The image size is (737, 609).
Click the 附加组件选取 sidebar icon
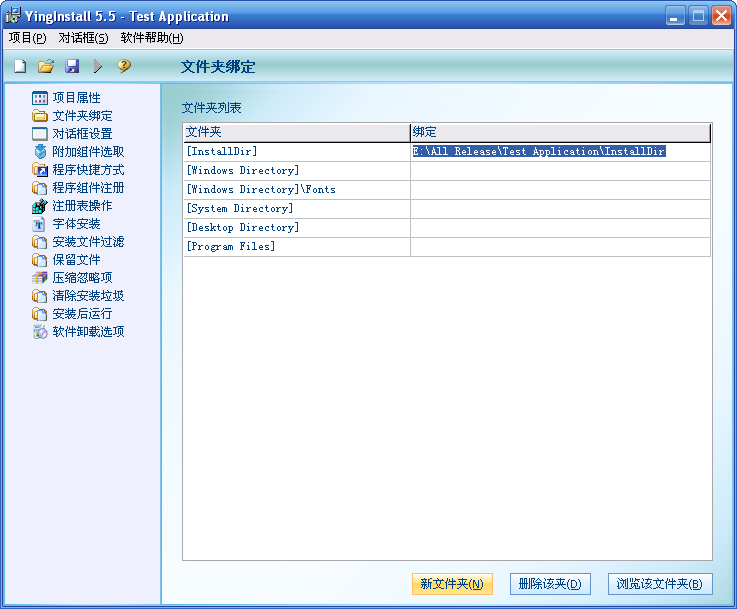40,152
